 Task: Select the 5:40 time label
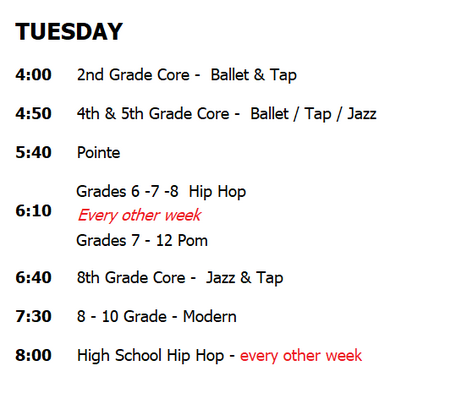pos(33,153)
